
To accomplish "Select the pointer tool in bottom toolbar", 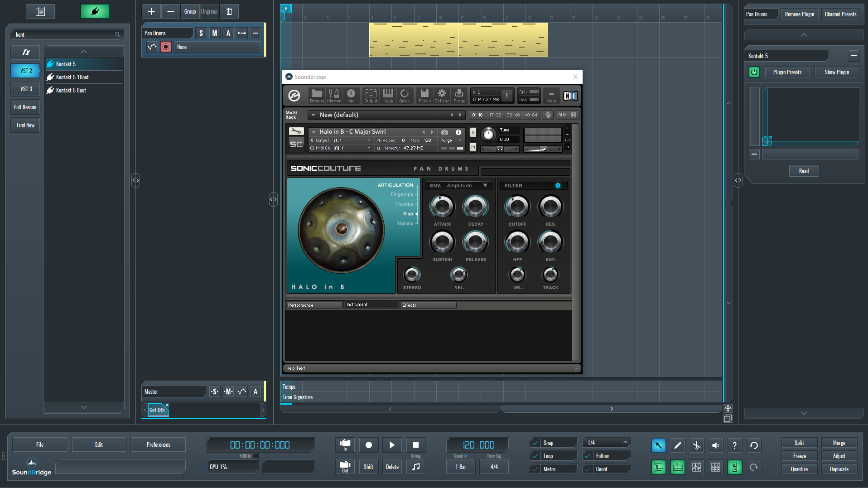I will click(658, 445).
